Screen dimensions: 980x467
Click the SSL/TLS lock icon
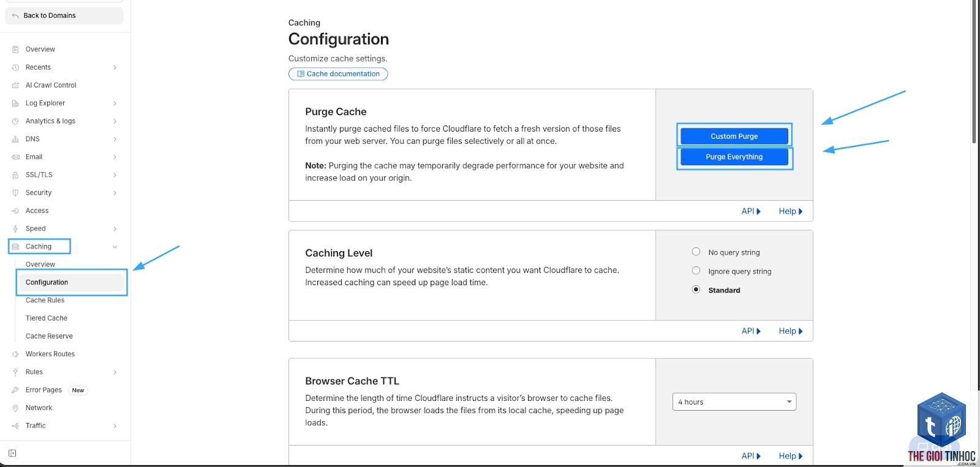pyautogui.click(x=15, y=175)
